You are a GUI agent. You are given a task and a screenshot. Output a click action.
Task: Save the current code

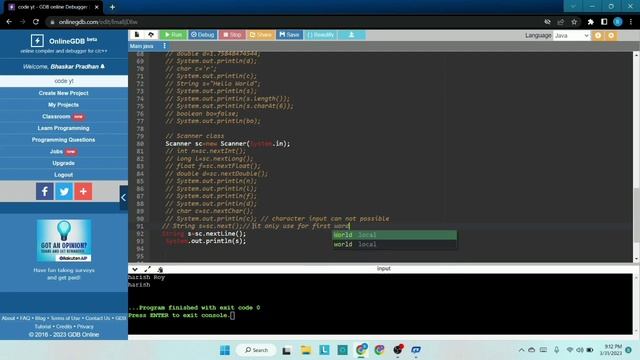pos(289,35)
